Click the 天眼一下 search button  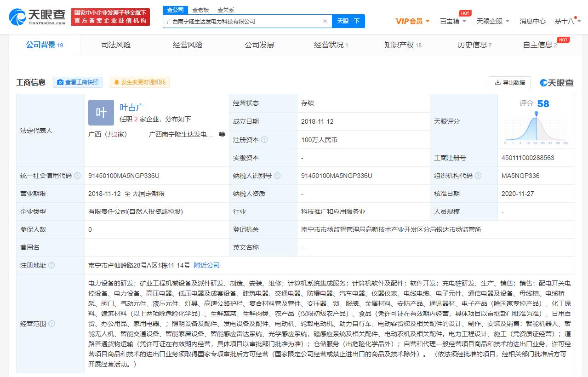point(348,21)
